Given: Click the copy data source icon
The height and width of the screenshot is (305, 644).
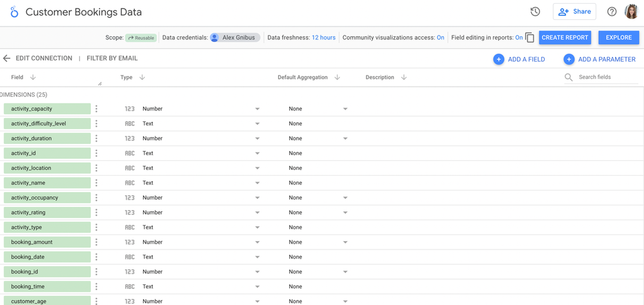Looking at the screenshot, I should pyautogui.click(x=530, y=37).
